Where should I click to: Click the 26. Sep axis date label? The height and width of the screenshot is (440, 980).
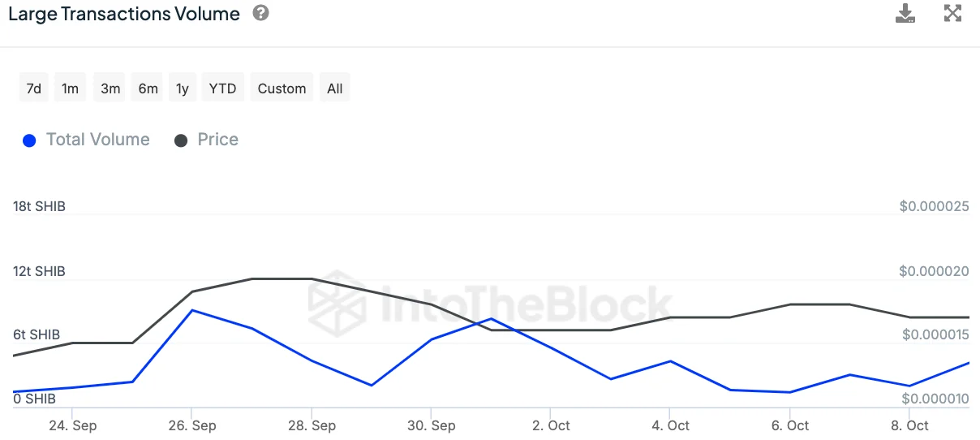pyautogui.click(x=191, y=425)
